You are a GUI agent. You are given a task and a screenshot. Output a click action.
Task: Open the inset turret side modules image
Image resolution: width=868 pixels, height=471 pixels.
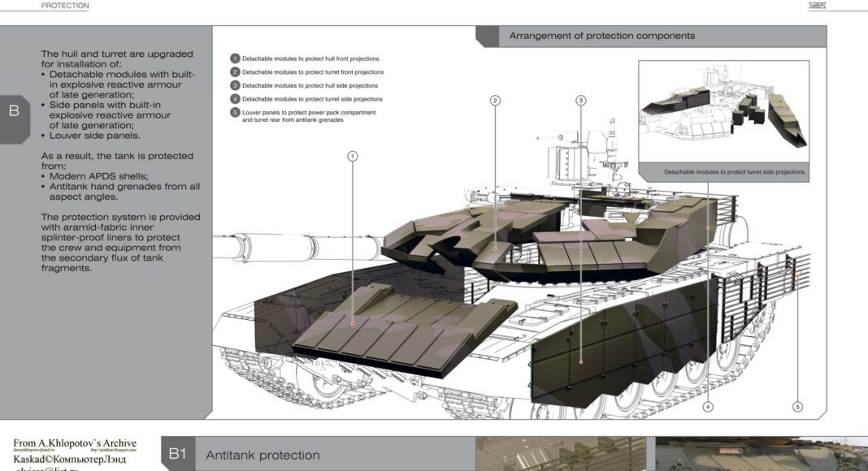click(723, 112)
